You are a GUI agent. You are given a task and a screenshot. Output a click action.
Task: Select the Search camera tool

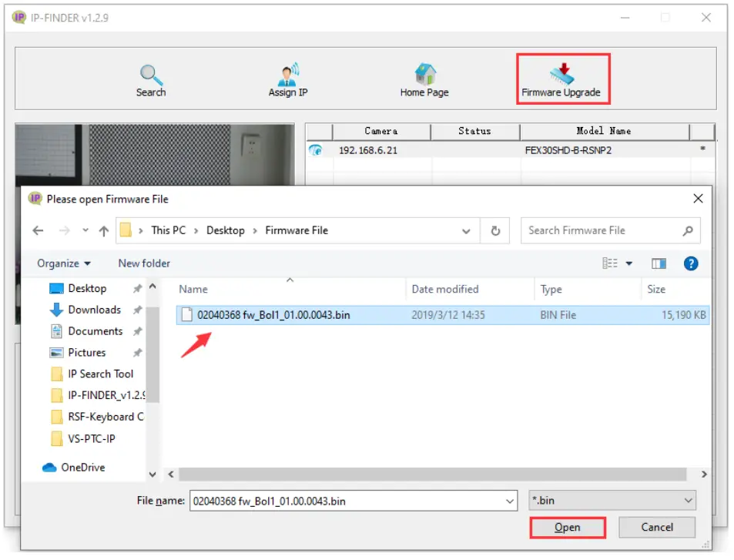[x=151, y=77]
